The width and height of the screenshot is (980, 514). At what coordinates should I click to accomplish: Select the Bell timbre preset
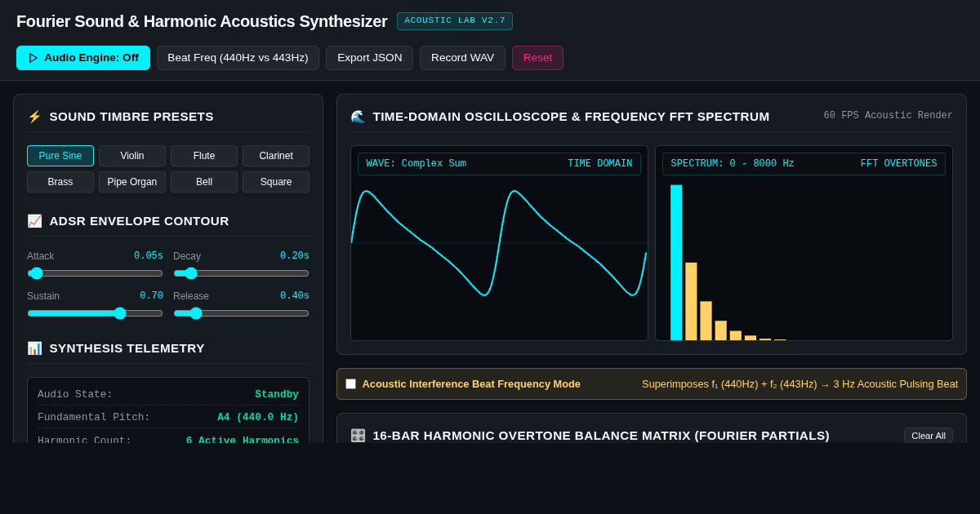(x=204, y=182)
